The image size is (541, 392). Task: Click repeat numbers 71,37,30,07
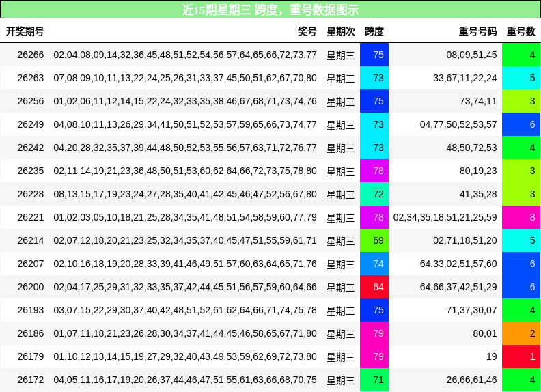click(x=471, y=310)
